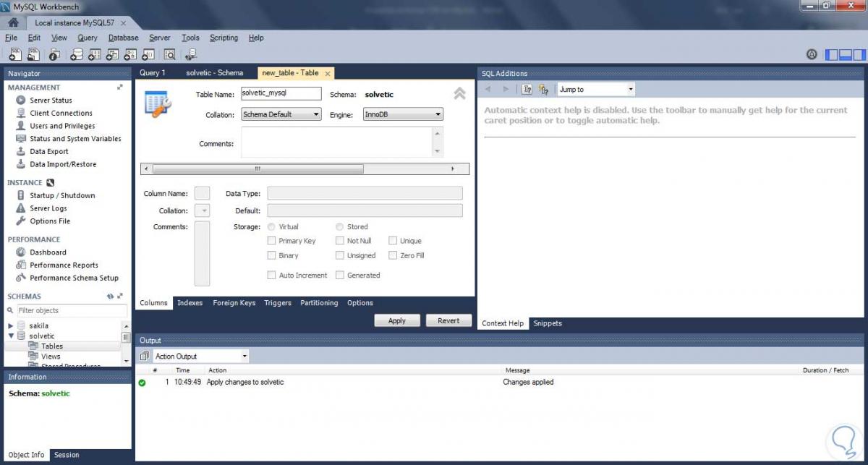Switch to the Foreign Keys tab

[234, 303]
